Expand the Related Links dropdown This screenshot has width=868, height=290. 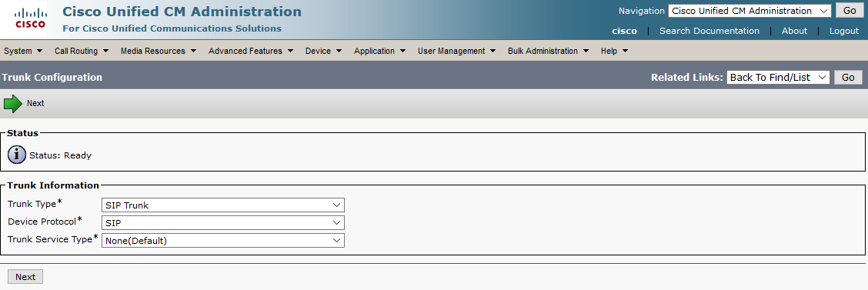[778, 78]
